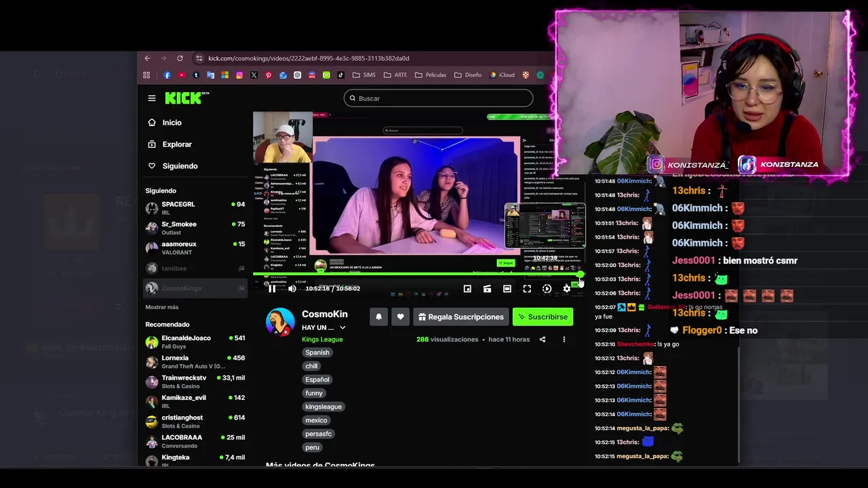Open the Kick hamburger menu

coord(152,98)
